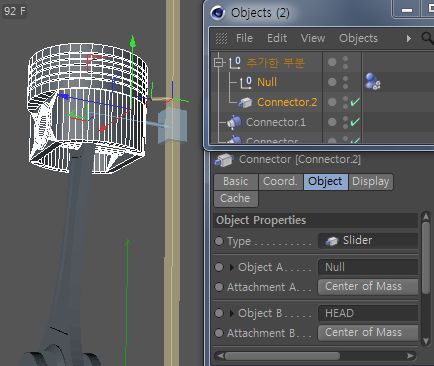
Task: Click the wireframe piston head in viewport
Action: (x=87, y=107)
